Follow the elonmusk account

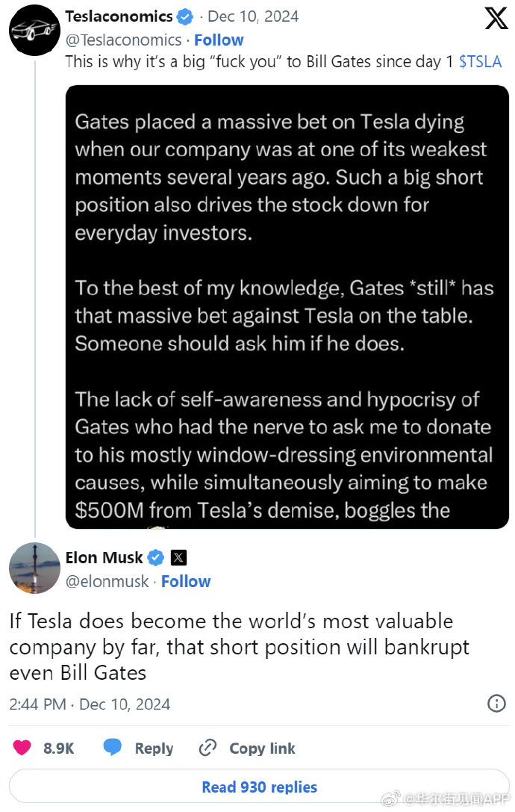click(186, 581)
